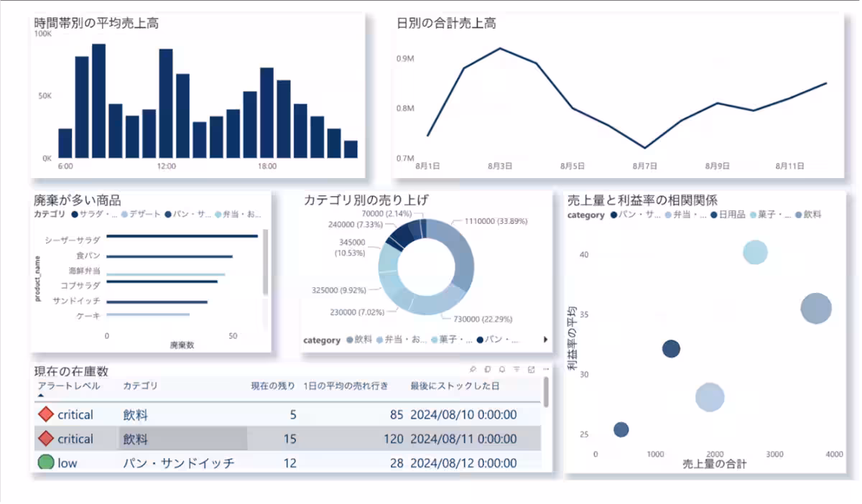Click the copy visual icon above the table

487,369
